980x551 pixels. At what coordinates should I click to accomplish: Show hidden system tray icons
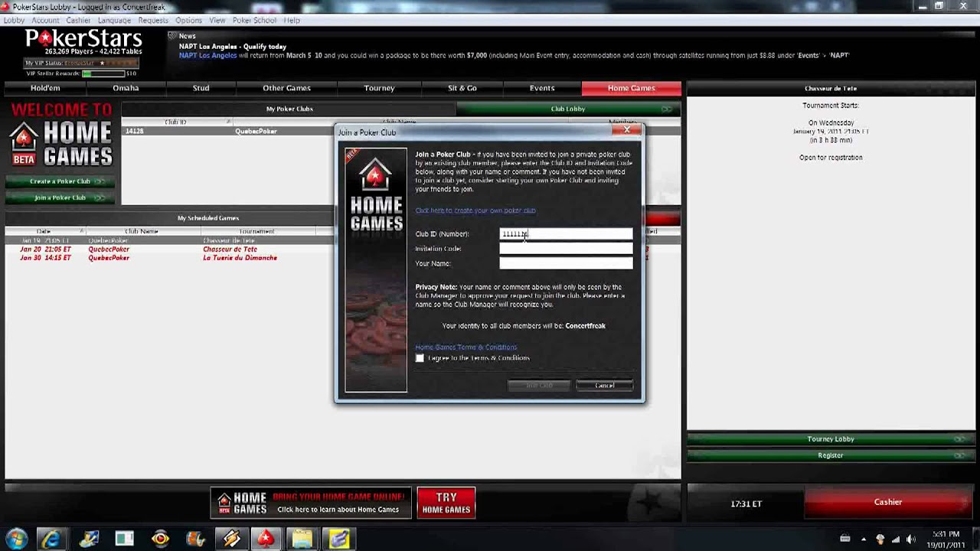pyautogui.click(x=864, y=540)
